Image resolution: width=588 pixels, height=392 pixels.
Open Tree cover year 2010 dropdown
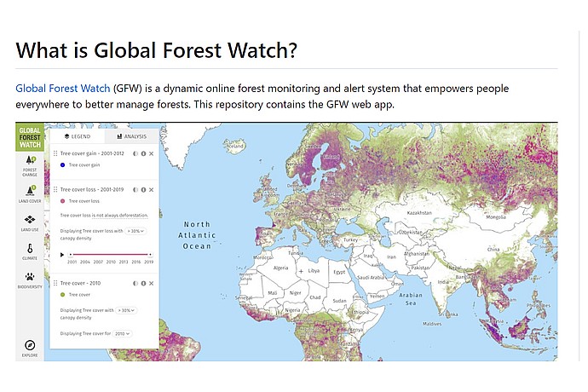(x=122, y=333)
